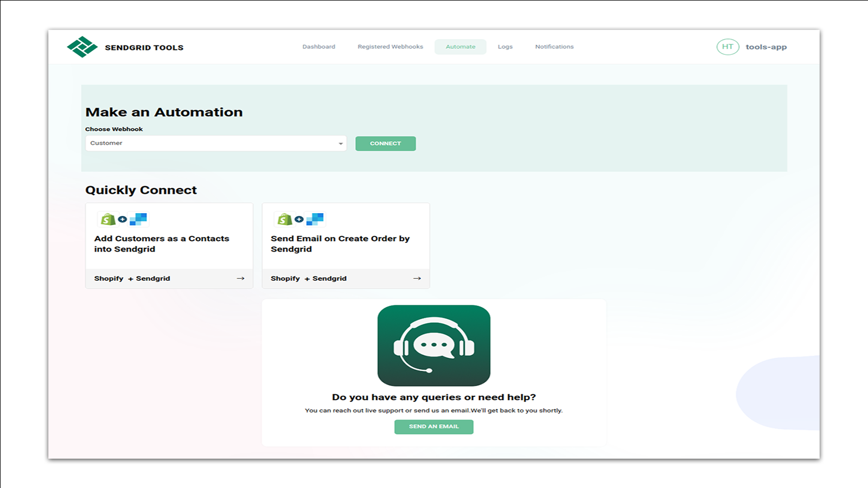Switch to the Logs tab
This screenshot has width=868, height=488.
click(x=505, y=47)
